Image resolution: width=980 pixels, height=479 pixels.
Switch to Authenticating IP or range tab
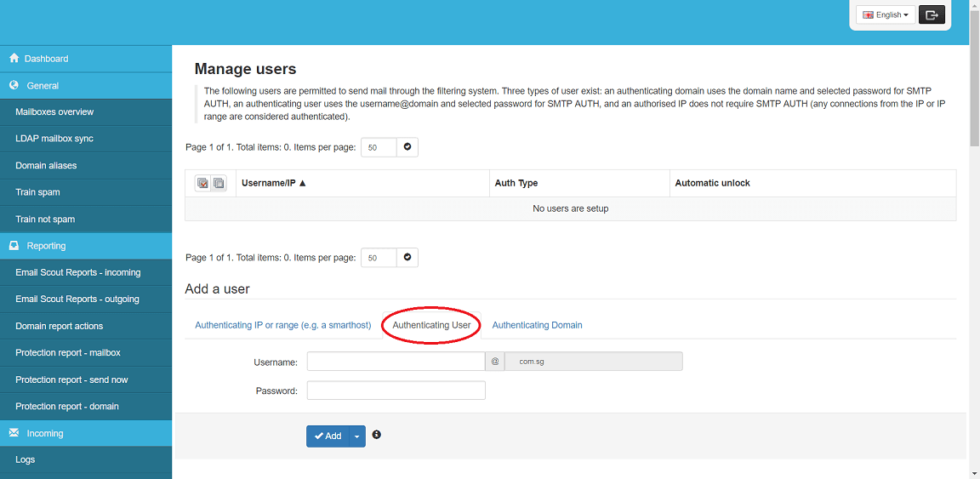click(x=283, y=325)
